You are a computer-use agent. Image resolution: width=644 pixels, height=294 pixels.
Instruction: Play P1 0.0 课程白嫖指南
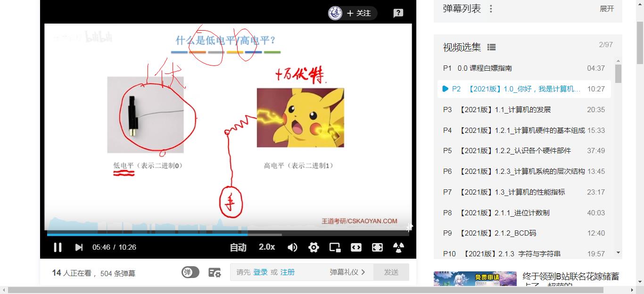(524, 68)
